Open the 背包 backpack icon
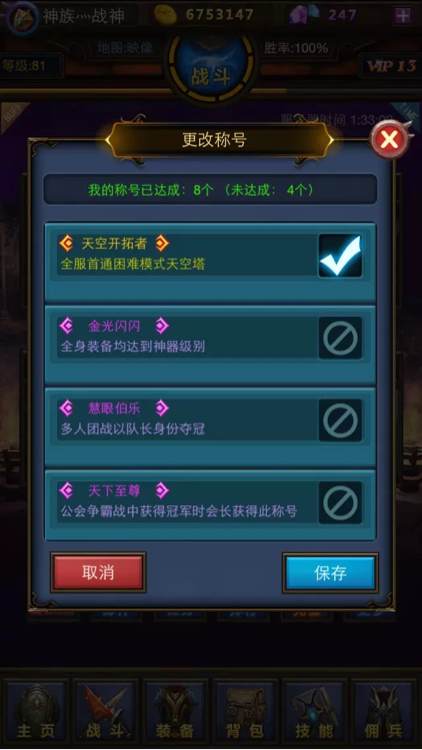The height and width of the screenshot is (750, 422). (x=245, y=712)
